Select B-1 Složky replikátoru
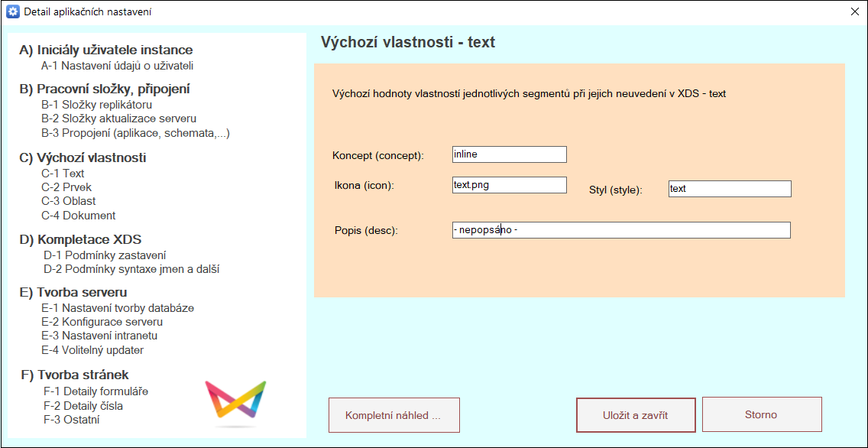This screenshot has width=868, height=448. pyautogui.click(x=96, y=104)
